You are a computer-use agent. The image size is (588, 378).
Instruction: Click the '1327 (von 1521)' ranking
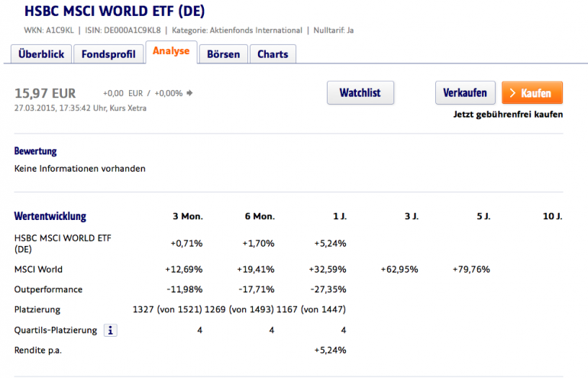tap(167, 310)
